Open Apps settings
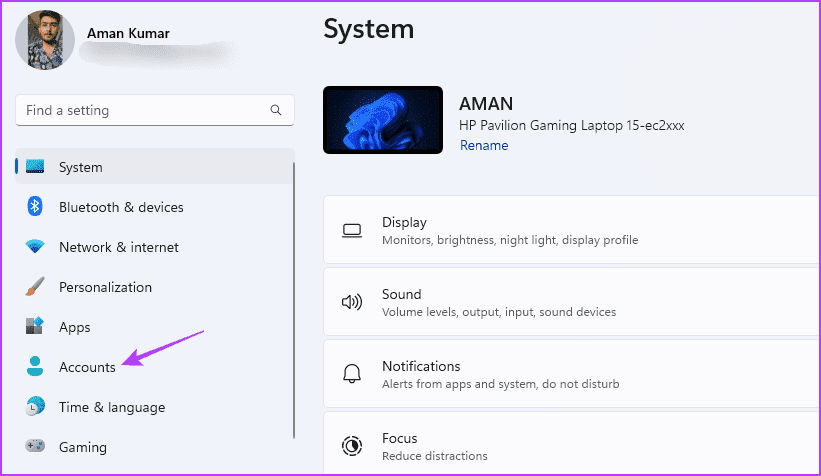The width and height of the screenshot is (821, 476). coord(155,327)
